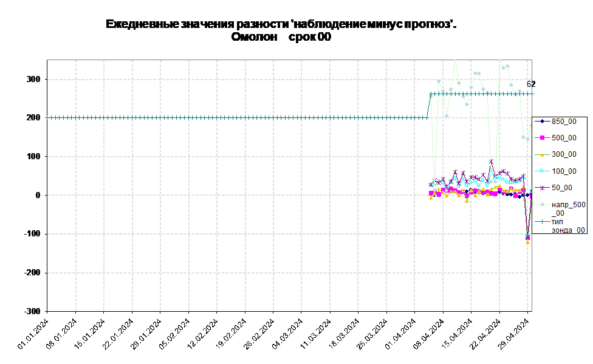The height and width of the screenshot is (364, 593).
Task: Select the 850_00 legend label
Action: point(564,122)
